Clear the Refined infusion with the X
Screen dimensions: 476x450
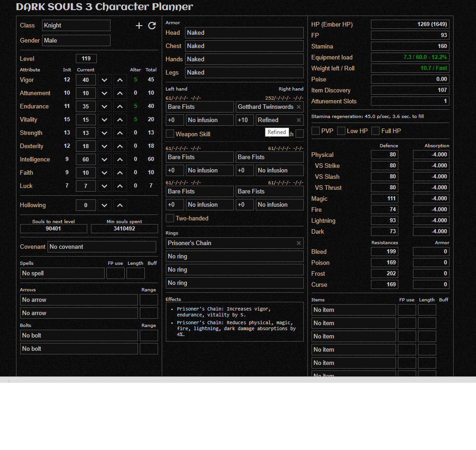tap(299, 120)
